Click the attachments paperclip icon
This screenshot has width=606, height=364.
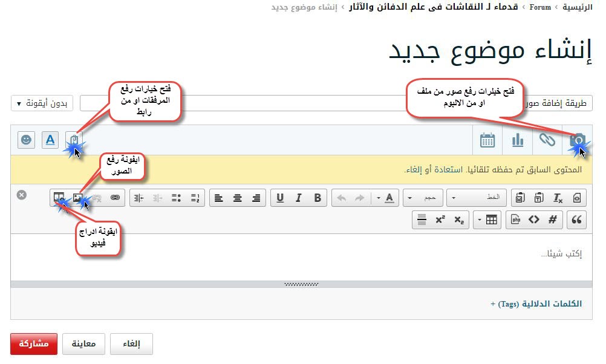(74, 140)
